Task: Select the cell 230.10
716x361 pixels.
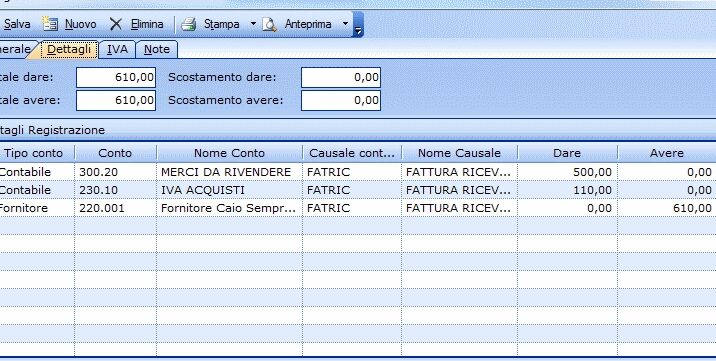Action: (x=115, y=190)
